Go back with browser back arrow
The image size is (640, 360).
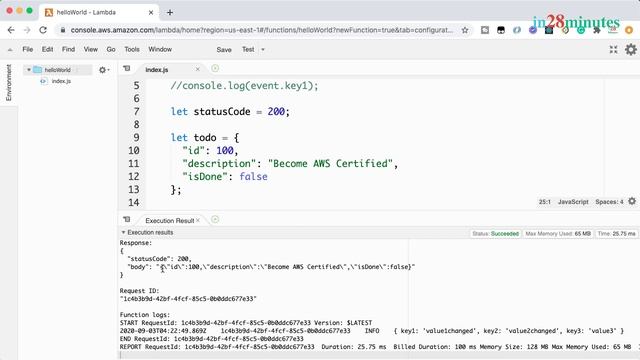[x=11, y=30]
